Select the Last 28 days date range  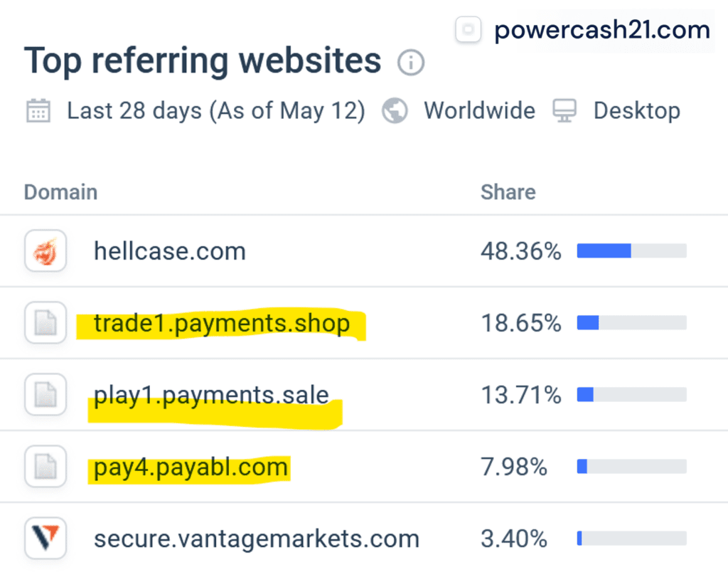[216, 111]
